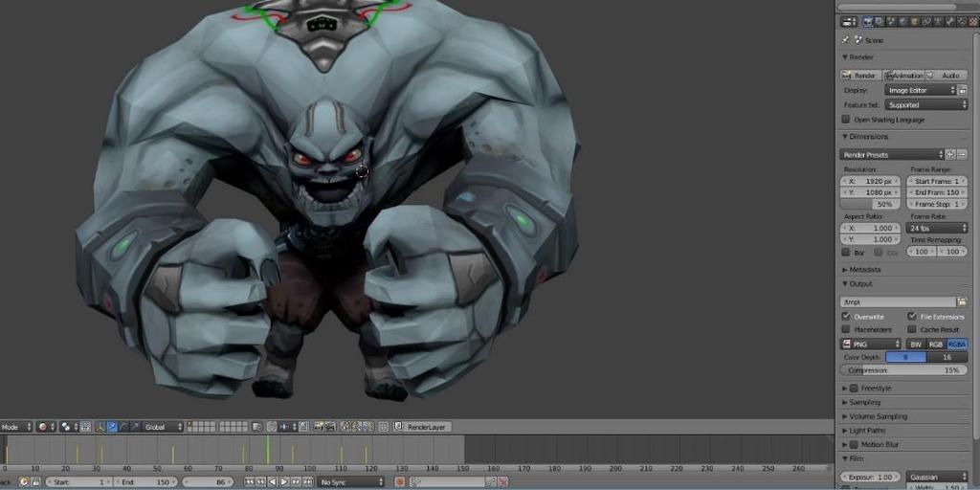980x490 pixels.
Task: Select the translate manipulator arrow icon
Action: click(112, 427)
